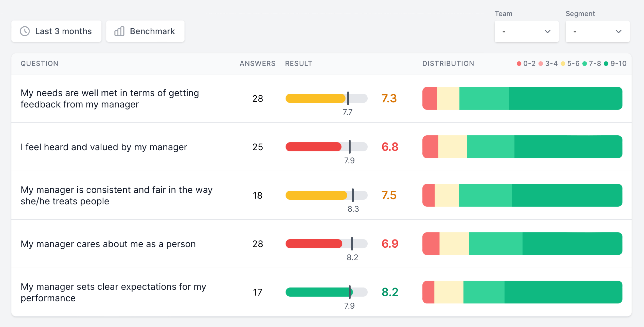Sort by the ANSWERS column header
644x327 pixels.
[x=257, y=63]
